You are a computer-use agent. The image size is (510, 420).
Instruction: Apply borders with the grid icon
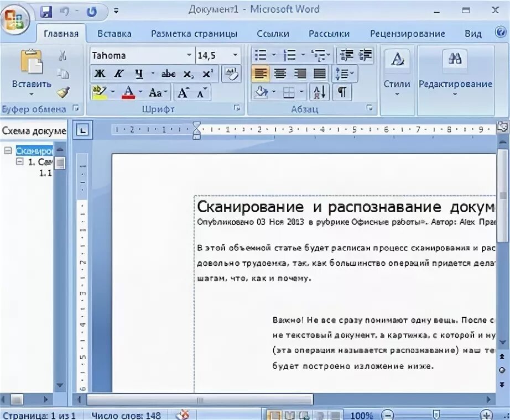coord(289,93)
